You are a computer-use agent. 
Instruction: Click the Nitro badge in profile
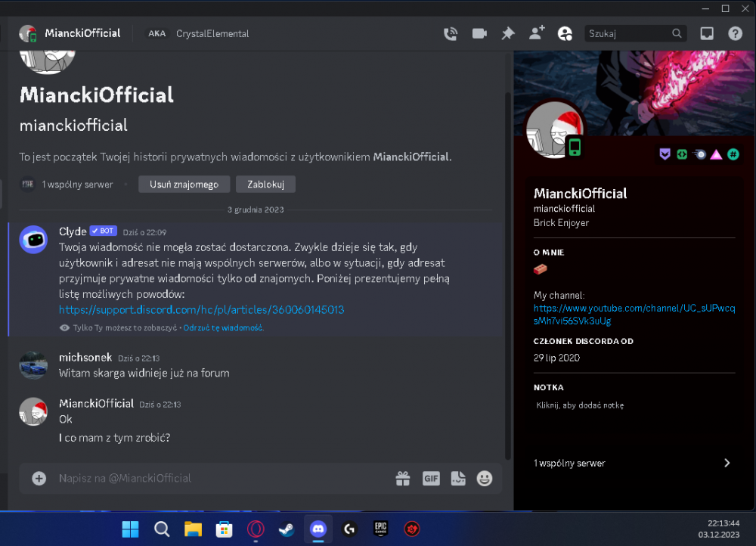(699, 154)
